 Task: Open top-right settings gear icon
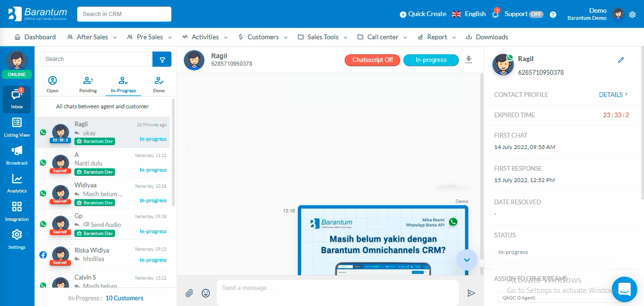(x=632, y=15)
